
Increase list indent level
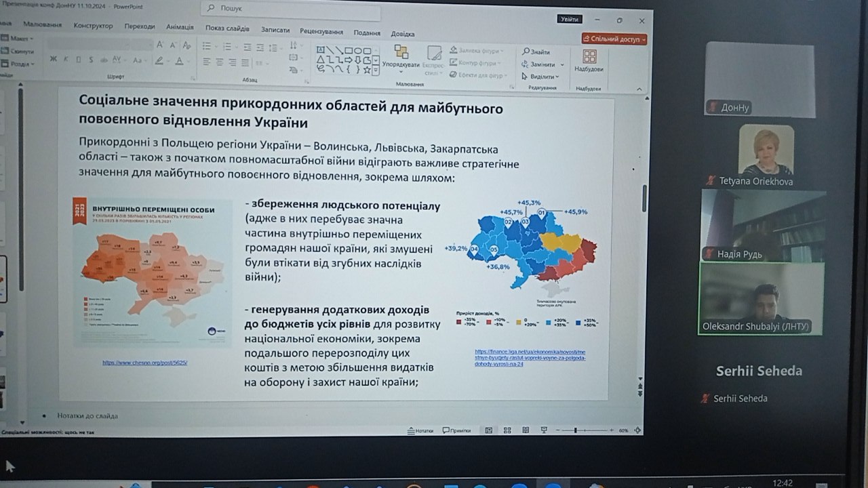click(260, 46)
